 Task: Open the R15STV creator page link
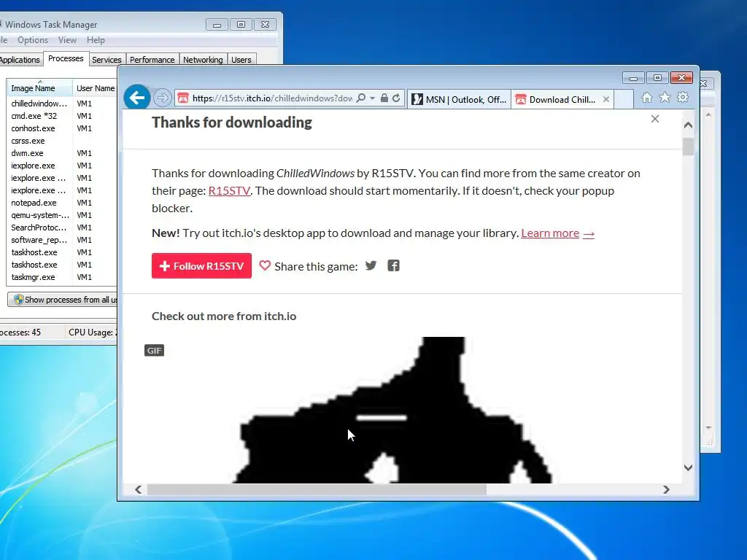[229, 190]
